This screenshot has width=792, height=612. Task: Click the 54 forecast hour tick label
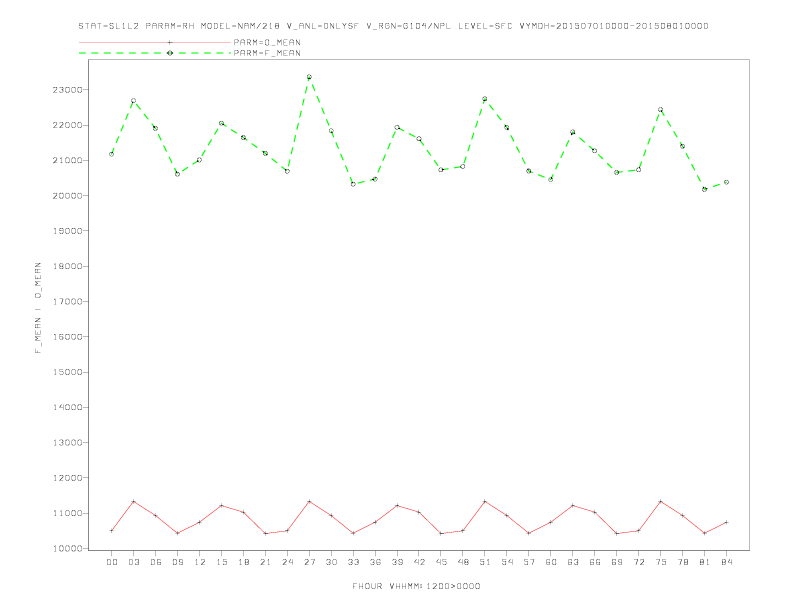point(507,562)
